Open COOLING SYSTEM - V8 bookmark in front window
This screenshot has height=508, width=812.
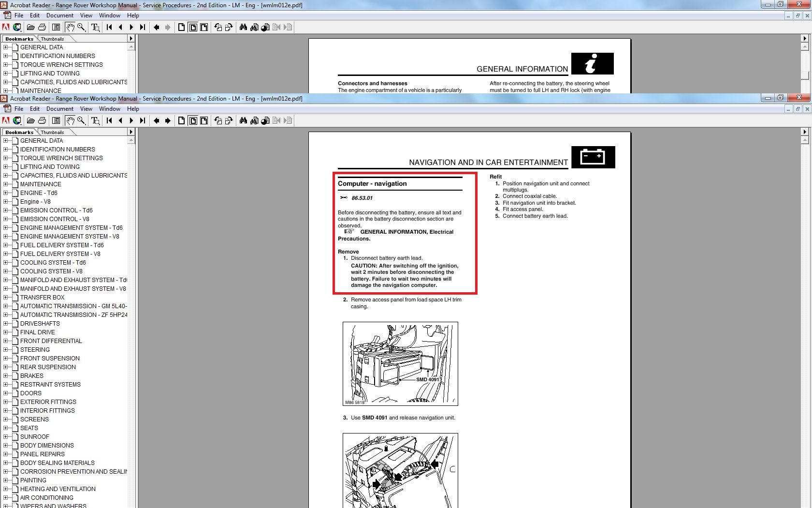(51, 271)
